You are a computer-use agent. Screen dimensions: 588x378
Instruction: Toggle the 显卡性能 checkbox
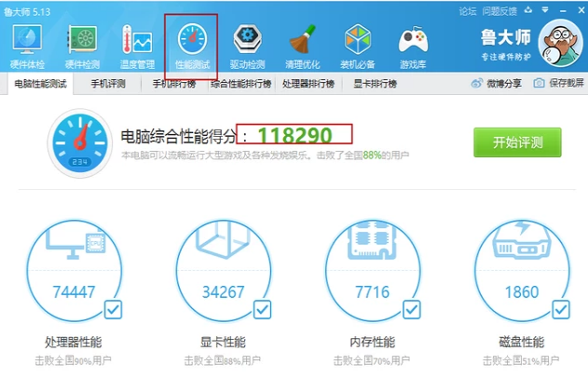[x=260, y=309]
